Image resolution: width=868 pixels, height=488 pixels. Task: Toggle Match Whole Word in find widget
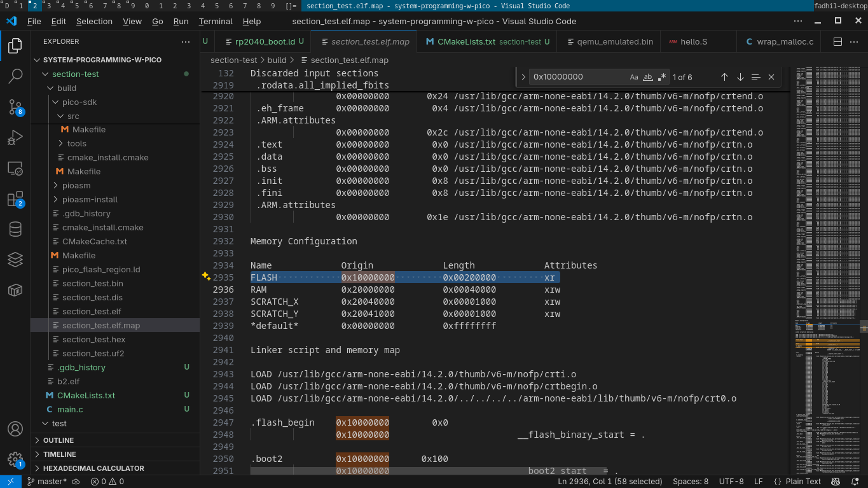pos(648,77)
